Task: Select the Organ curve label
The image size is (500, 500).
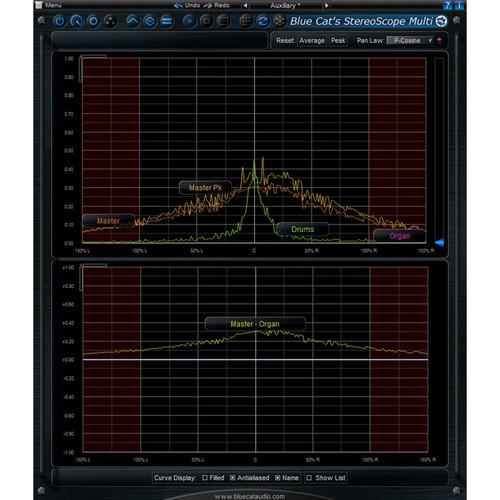Action: point(399,236)
